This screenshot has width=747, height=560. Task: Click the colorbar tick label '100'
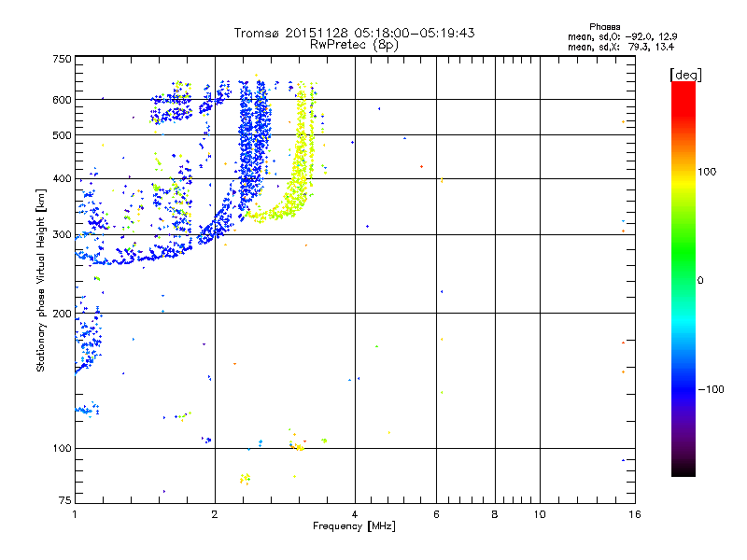[707, 172]
